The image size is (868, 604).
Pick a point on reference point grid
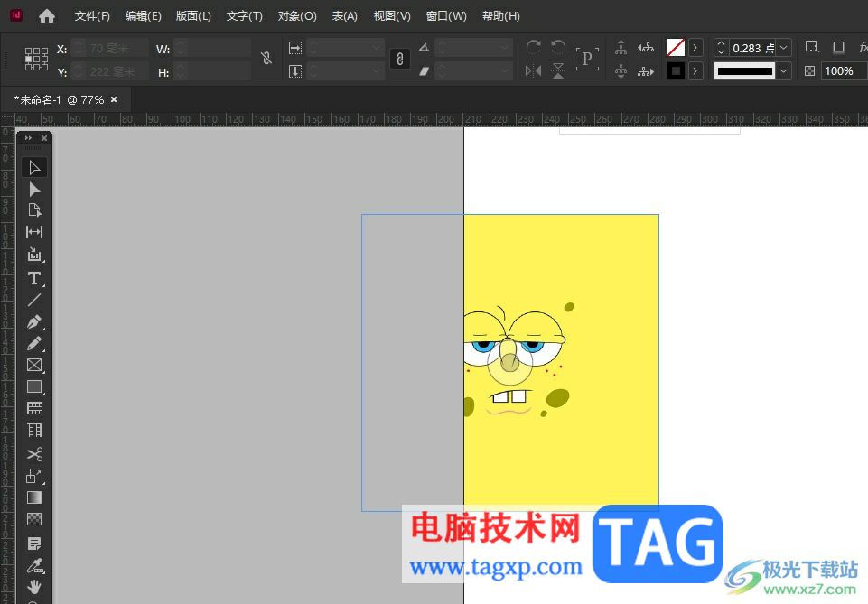coord(36,59)
